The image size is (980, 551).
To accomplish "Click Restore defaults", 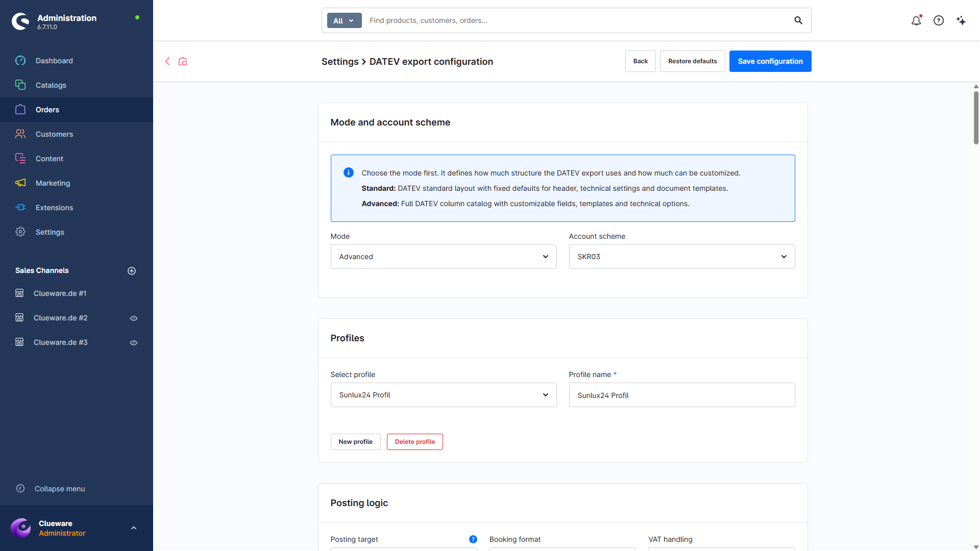I will (693, 61).
